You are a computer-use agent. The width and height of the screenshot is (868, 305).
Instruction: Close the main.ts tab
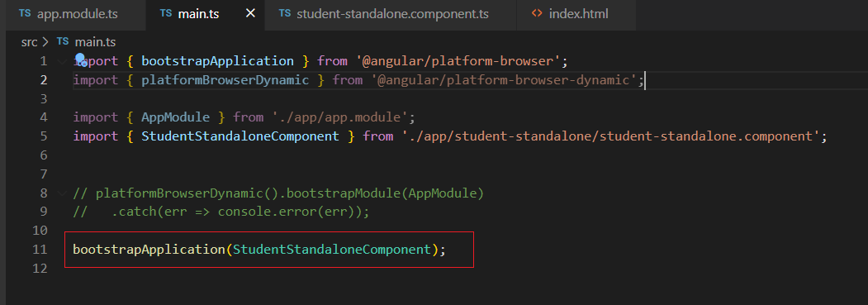click(x=251, y=13)
